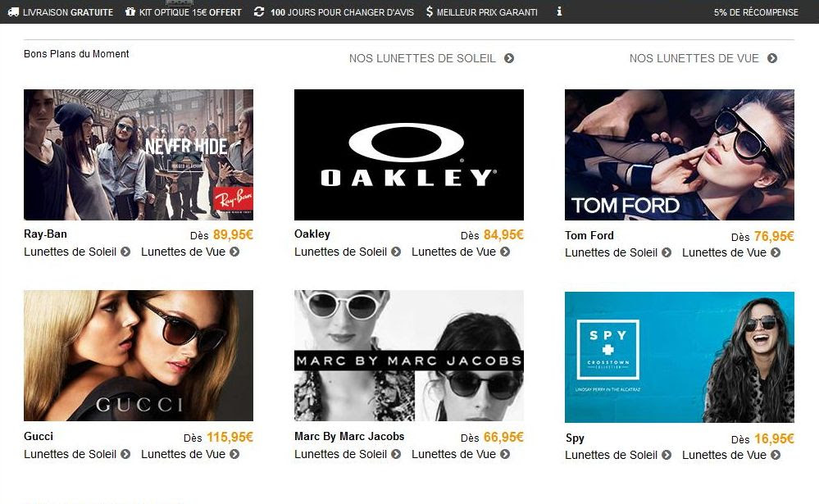The height and width of the screenshot is (504, 819).
Task: Click the Spy brand name under banner
Action: point(575,438)
